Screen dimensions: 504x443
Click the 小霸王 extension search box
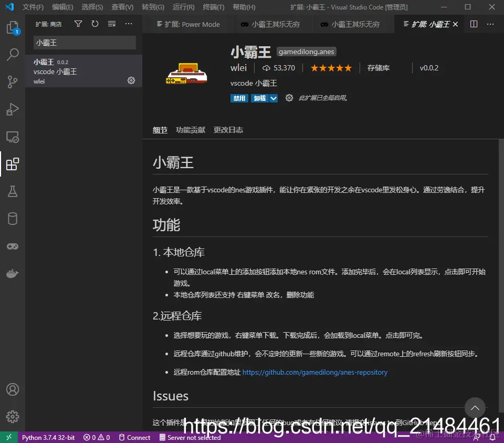(x=84, y=43)
